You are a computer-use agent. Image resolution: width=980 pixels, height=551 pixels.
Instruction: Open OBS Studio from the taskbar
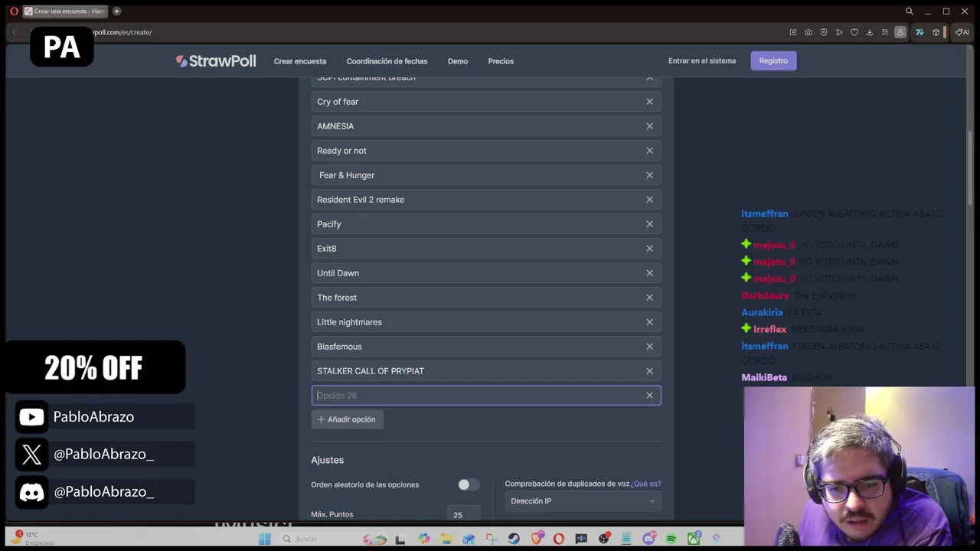tap(604, 539)
